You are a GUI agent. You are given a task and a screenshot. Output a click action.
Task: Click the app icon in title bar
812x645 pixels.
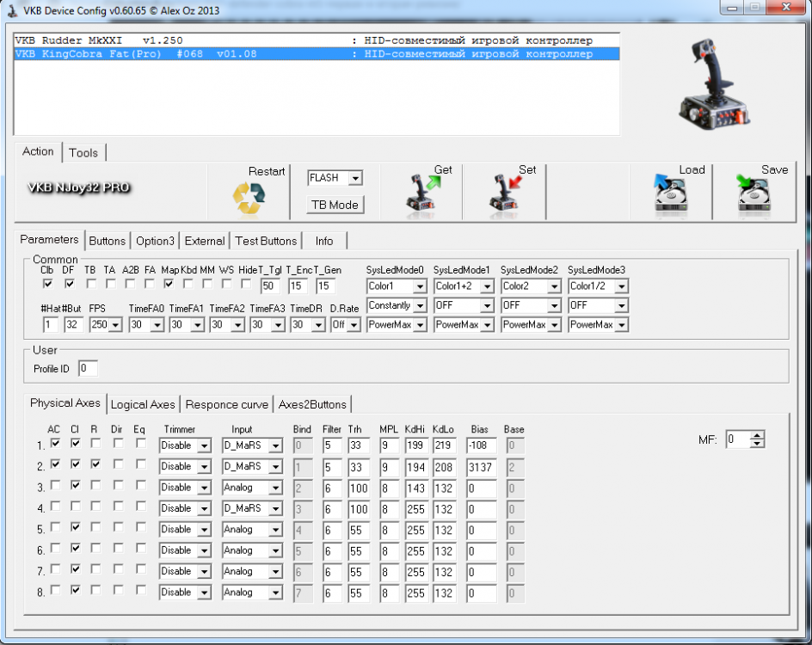pyautogui.click(x=11, y=7)
